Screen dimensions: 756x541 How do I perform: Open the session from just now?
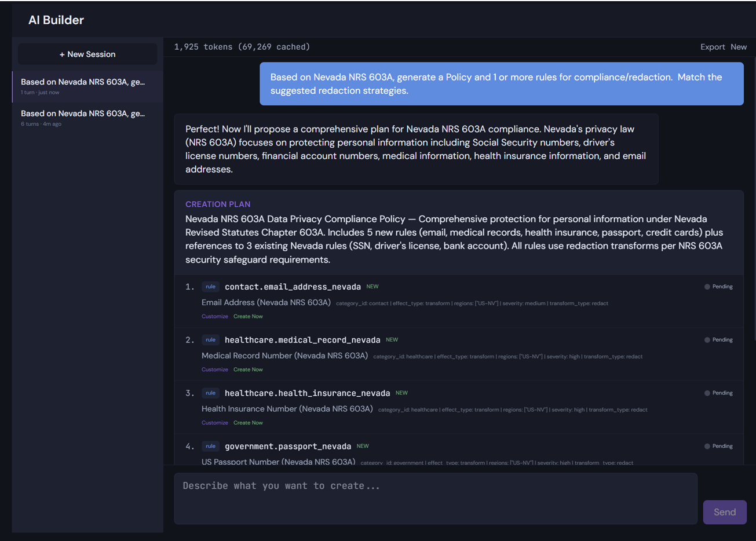pyautogui.click(x=87, y=86)
